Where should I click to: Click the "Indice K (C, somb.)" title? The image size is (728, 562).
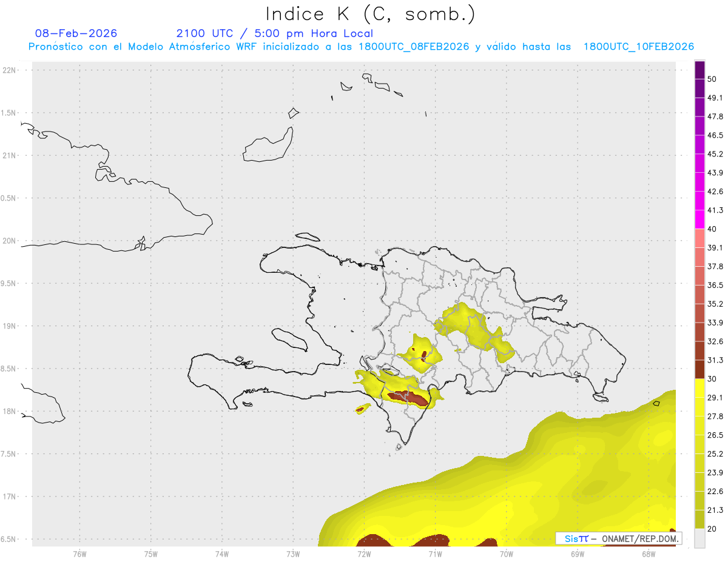(x=370, y=13)
